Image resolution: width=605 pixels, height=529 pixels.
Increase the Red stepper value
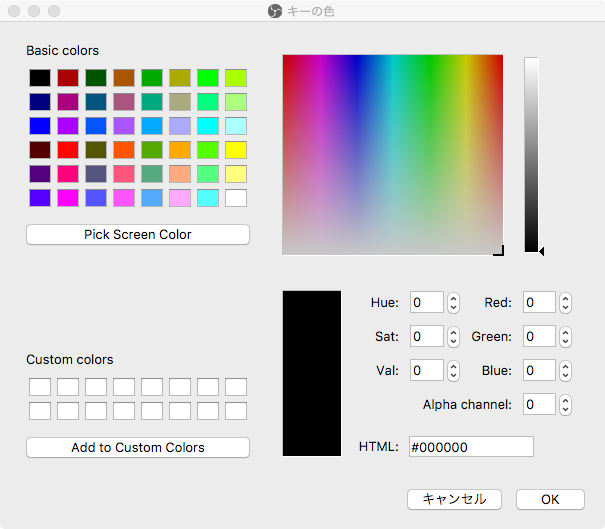click(566, 298)
